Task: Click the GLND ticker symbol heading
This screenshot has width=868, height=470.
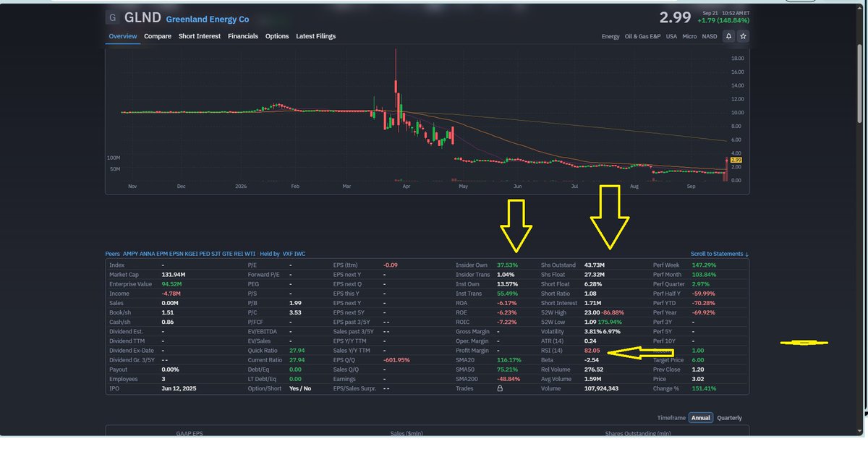Action: tap(142, 17)
